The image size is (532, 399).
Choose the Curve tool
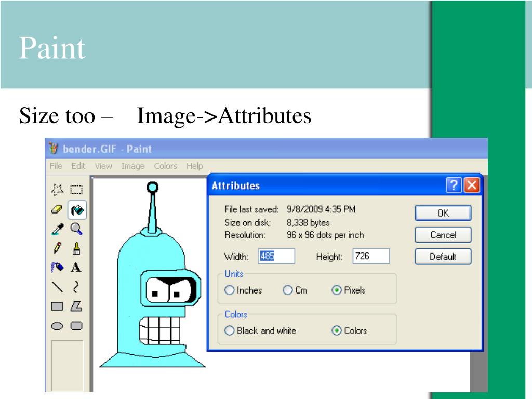coord(76,287)
